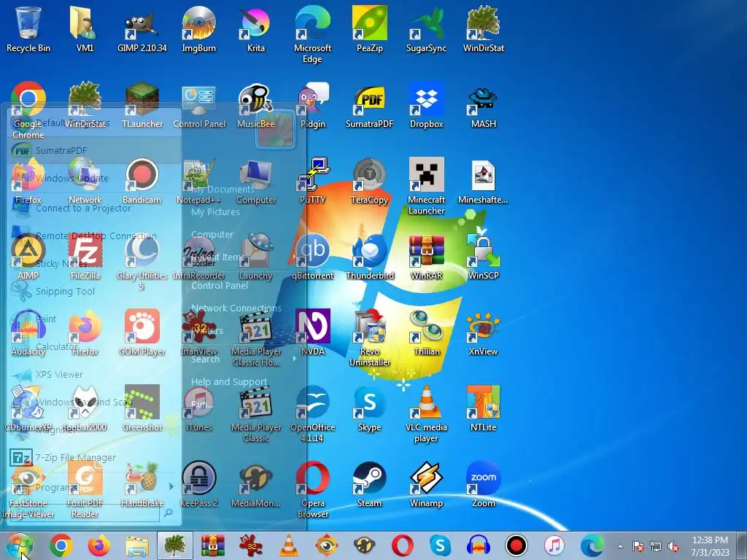Launch AIMP desktop shortcut
Screen dimensions: 747x560
coord(28,256)
